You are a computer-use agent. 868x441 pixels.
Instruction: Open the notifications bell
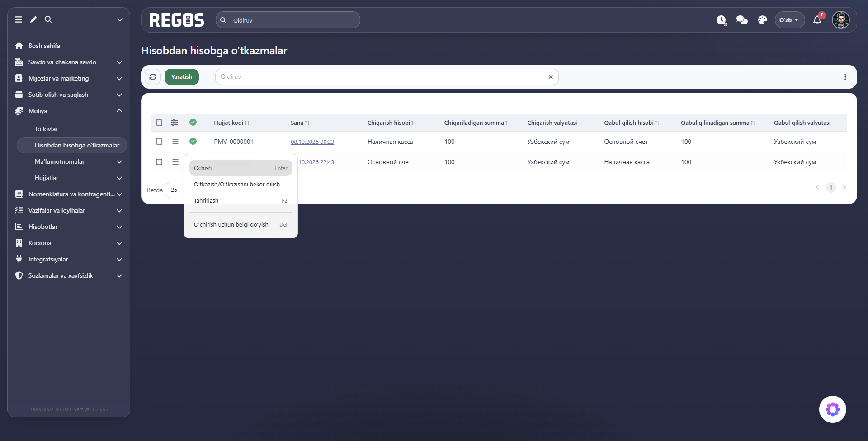pos(817,20)
